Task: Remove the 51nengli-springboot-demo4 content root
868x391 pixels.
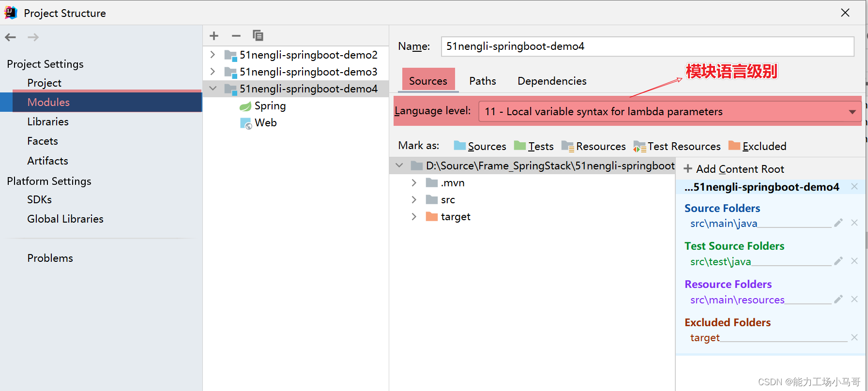Action: pyautogui.click(x=854, y=187)
